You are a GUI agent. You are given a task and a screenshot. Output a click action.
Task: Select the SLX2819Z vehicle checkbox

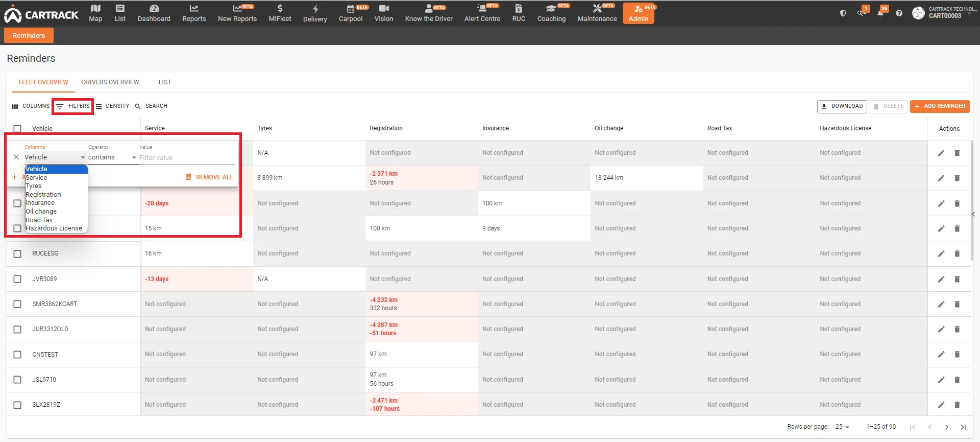point(17,405)
